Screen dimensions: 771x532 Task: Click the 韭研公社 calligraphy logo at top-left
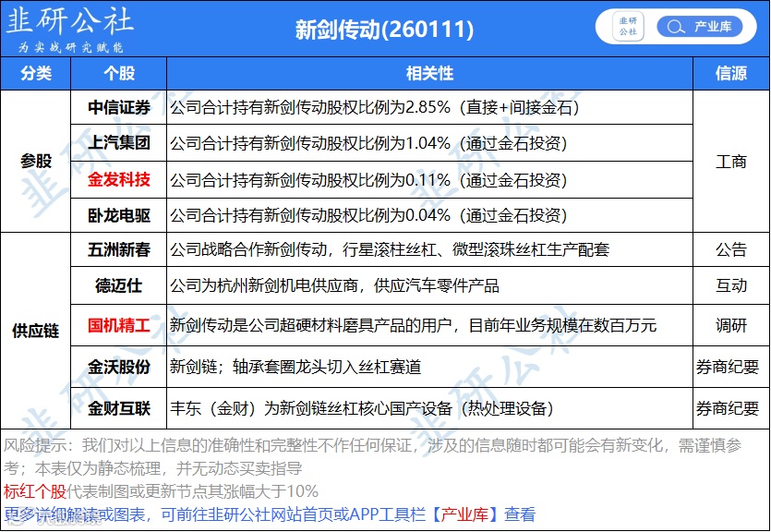click(70, 20)
